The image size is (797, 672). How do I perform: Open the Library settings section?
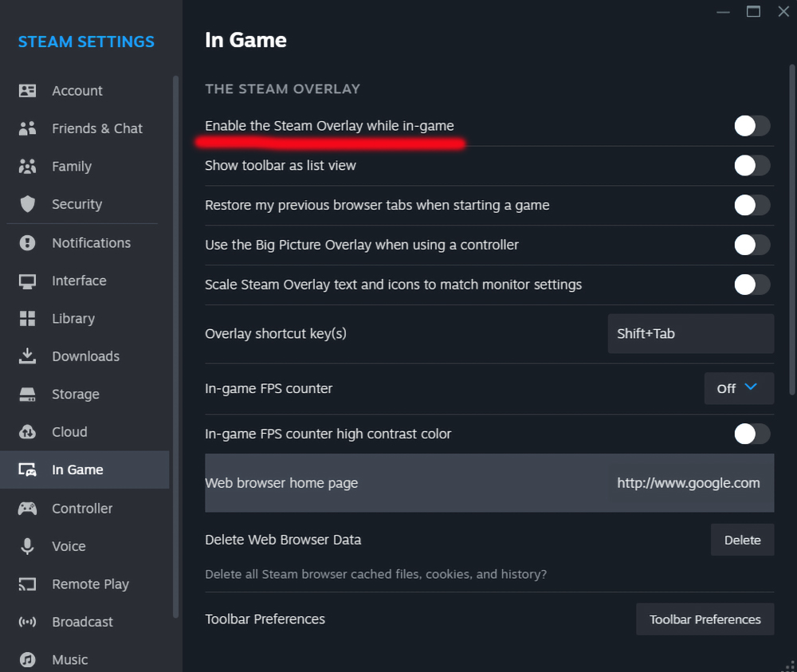point(73,319)
